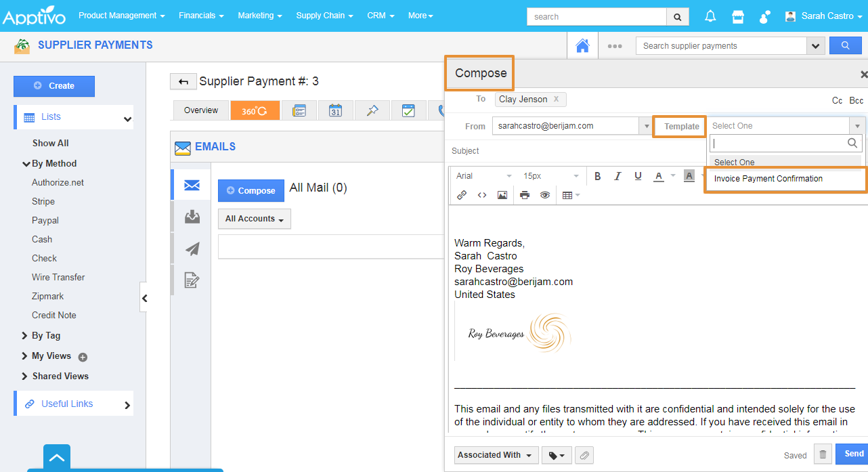Open the Supplier Payments home icon

[582, 46]
